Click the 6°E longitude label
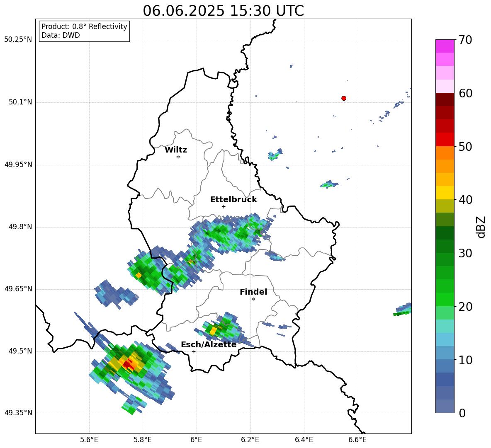The width and height of the screenshot is (491, 448). [196, 440]
